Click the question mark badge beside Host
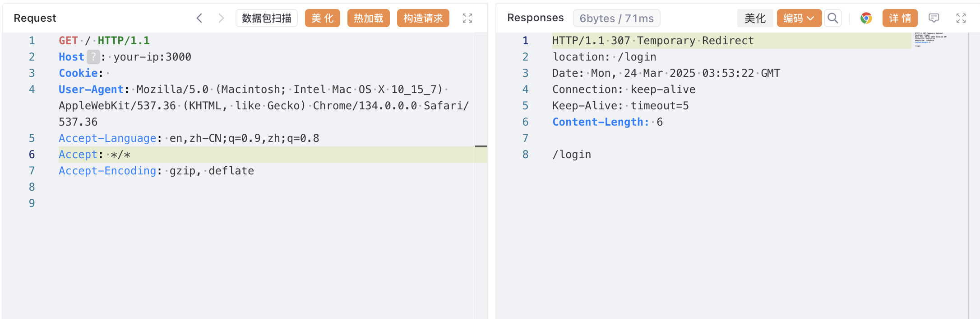This screenshot has width=980, height=319. [93, 57]
